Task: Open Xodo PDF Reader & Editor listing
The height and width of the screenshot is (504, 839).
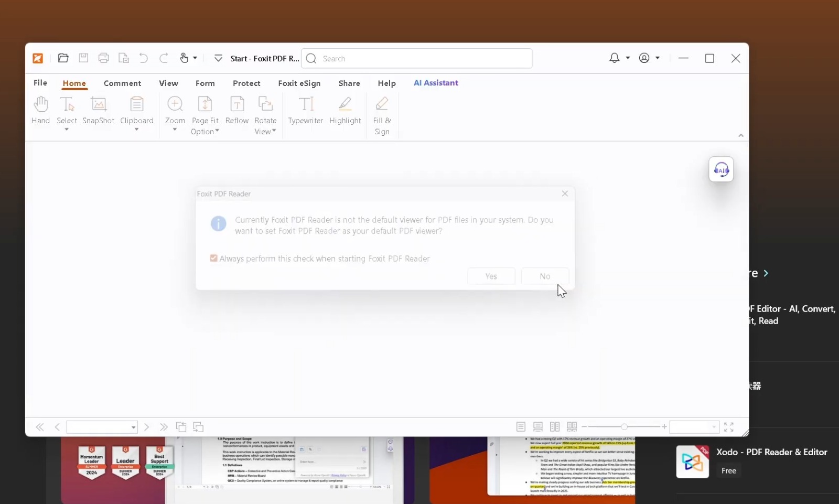Action: [772, 452]
